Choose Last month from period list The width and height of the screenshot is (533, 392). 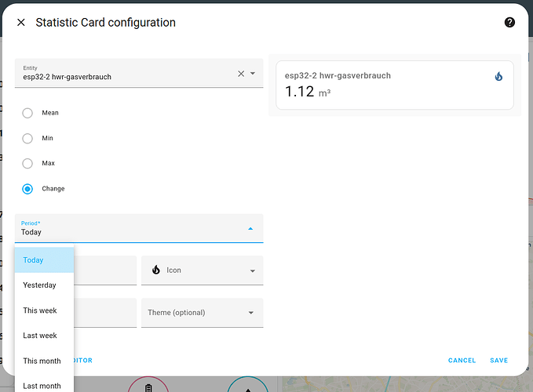coord(44,386)
